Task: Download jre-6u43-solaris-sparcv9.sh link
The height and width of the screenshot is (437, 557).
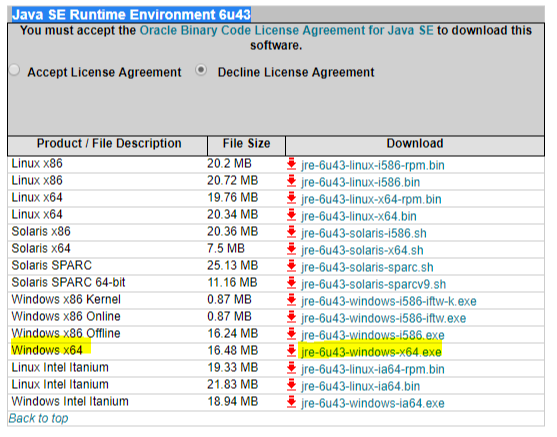Action: 373,284
